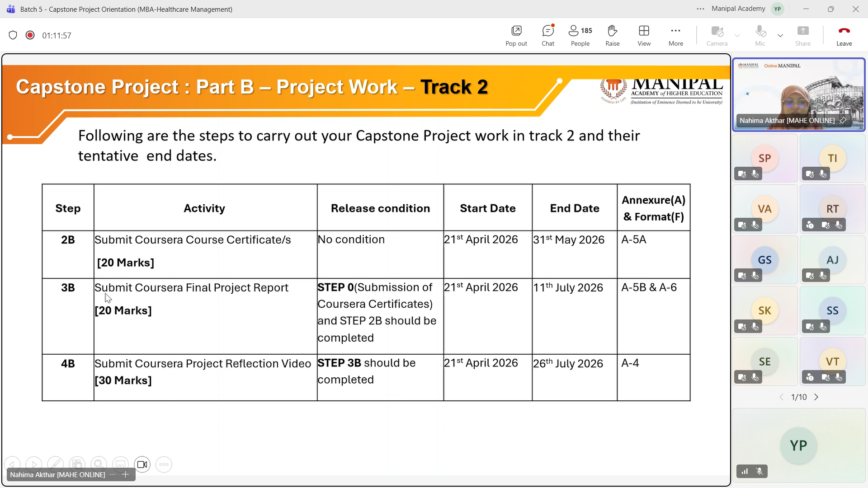Open the More actions menu in meeting toolbar
868x488 pixels.
coord(676,35)
